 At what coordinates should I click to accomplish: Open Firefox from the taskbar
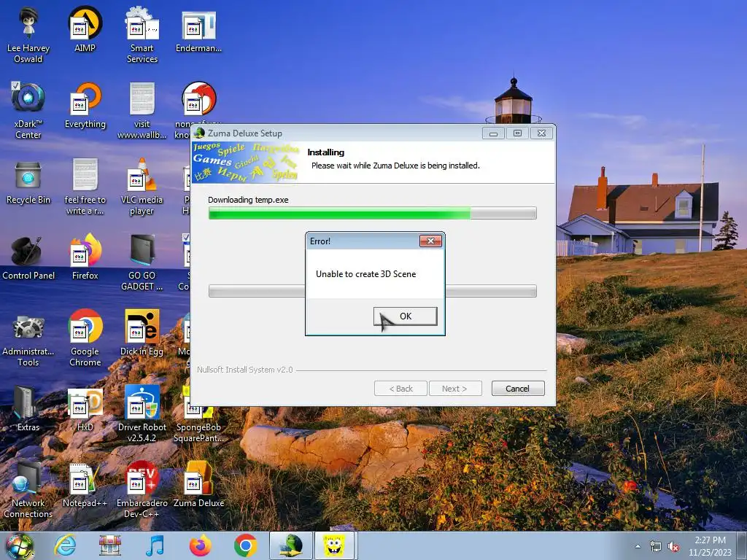(x=201, y=545)
